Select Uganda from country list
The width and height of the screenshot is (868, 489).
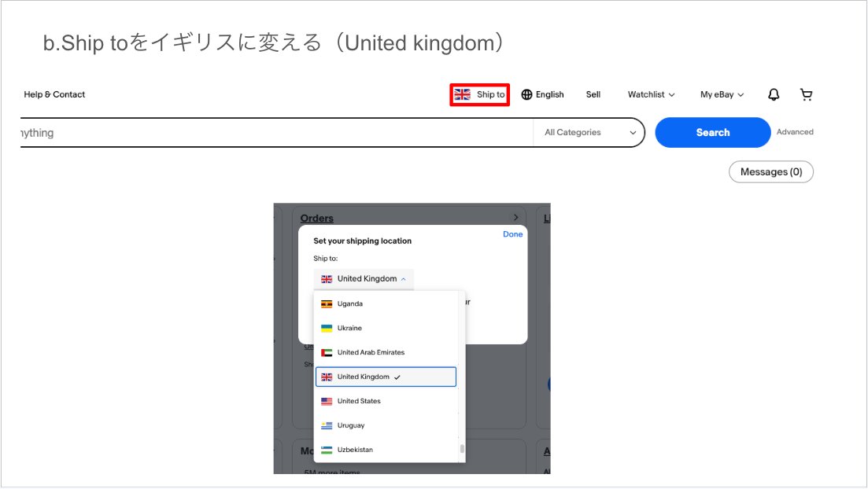(349, 303)
